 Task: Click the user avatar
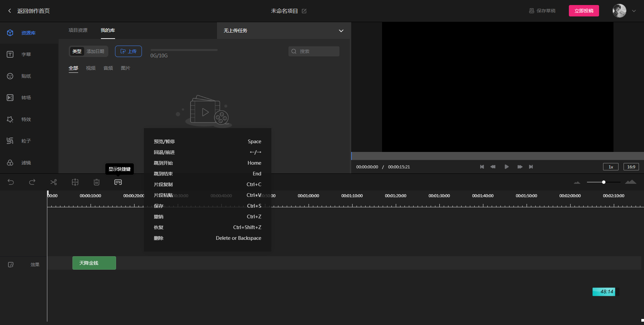tap(620, 11)
